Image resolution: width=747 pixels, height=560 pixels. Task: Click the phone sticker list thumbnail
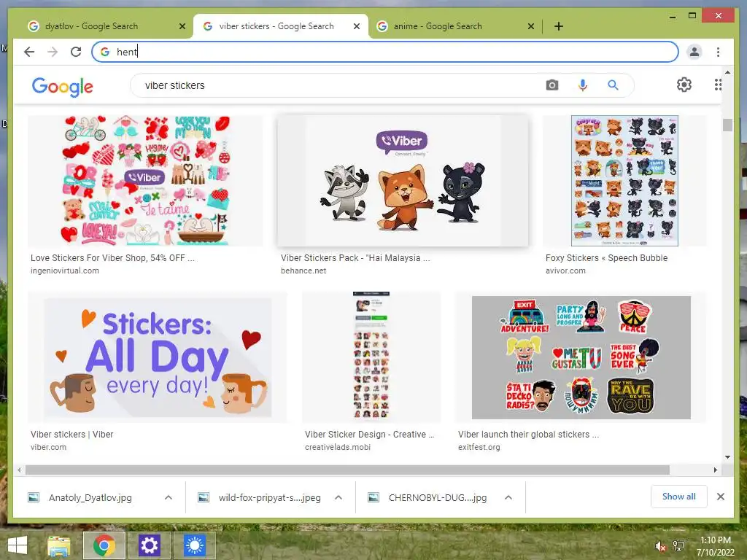[x=371, y=355]
